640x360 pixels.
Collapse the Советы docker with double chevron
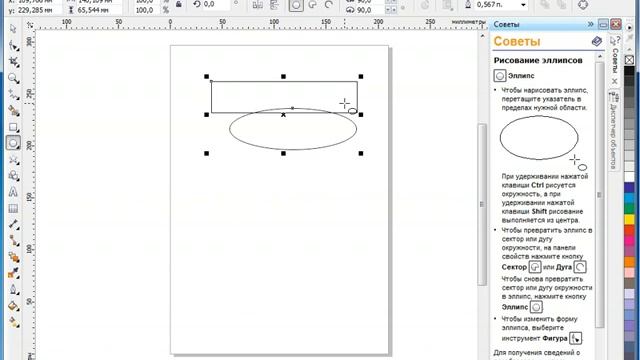point(591,24)
